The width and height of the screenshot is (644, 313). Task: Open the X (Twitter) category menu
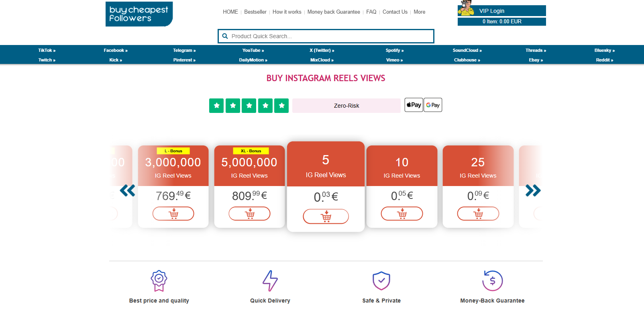coord(322,50)
